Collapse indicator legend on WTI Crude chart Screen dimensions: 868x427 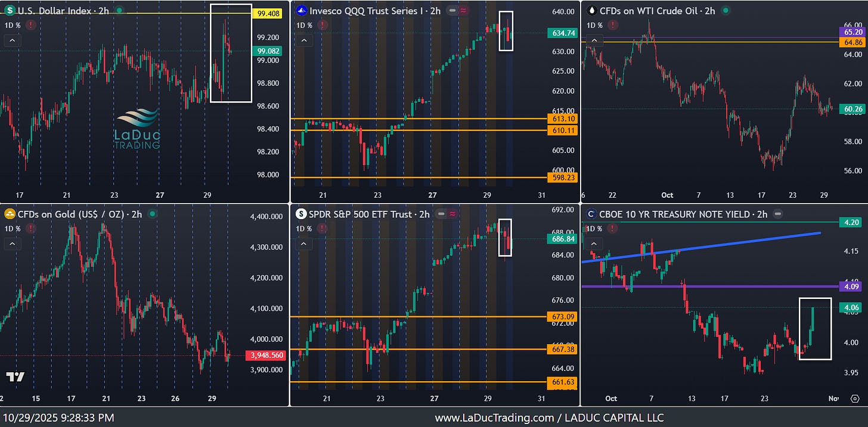click(x=593, y=40)
